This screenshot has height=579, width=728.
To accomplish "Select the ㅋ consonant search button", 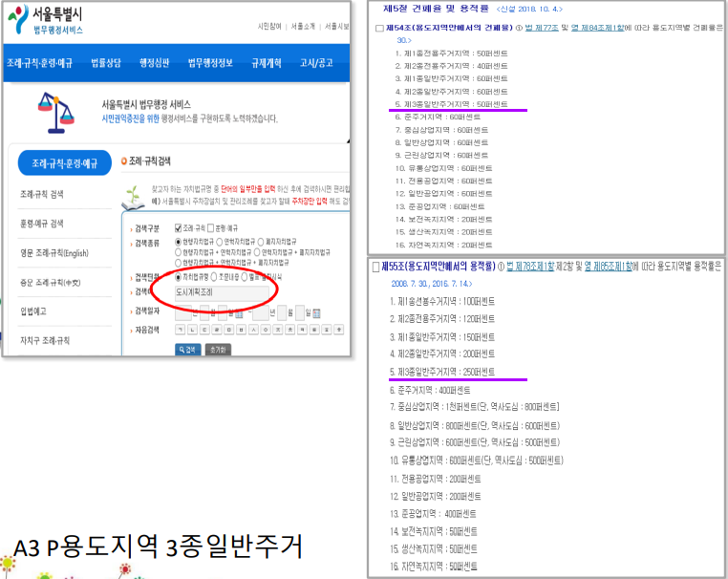I will [x=302, y=330].
